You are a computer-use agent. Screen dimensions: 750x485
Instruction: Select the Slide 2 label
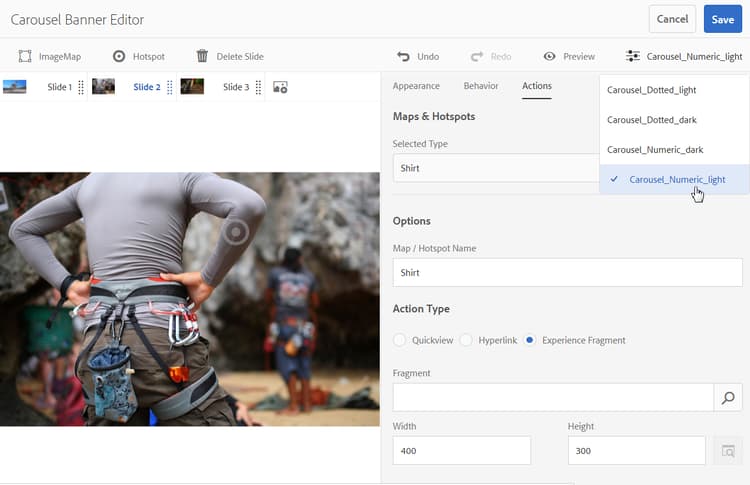click(147, 87)
